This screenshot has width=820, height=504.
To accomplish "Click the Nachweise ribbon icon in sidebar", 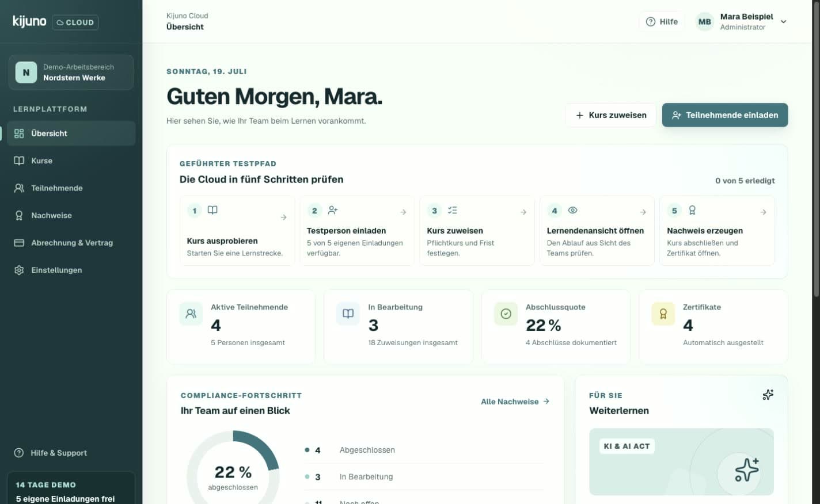I will (x=19, y=215).
